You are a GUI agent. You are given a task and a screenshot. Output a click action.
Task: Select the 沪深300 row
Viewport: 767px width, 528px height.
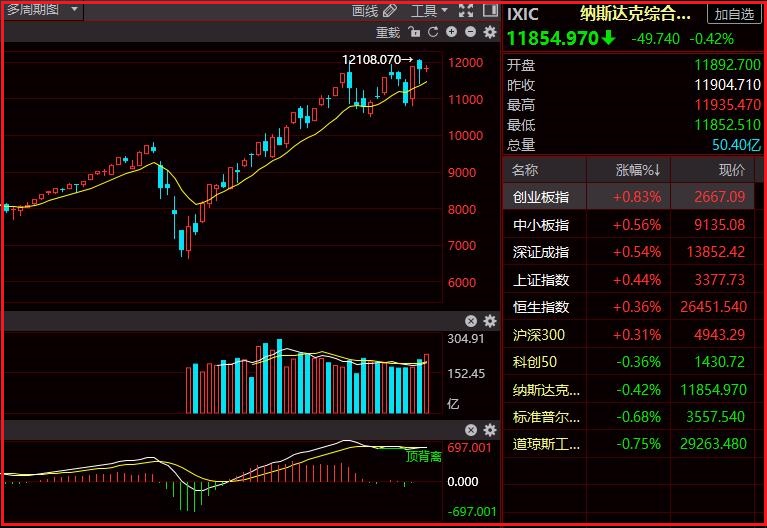pyautogui.click(x=629, y=334)
